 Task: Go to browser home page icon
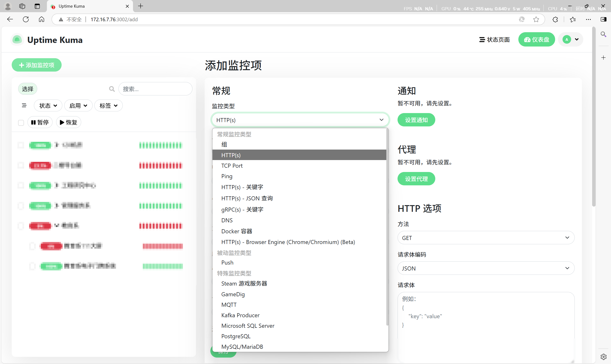pyautogui.click(x=42, y=19)
